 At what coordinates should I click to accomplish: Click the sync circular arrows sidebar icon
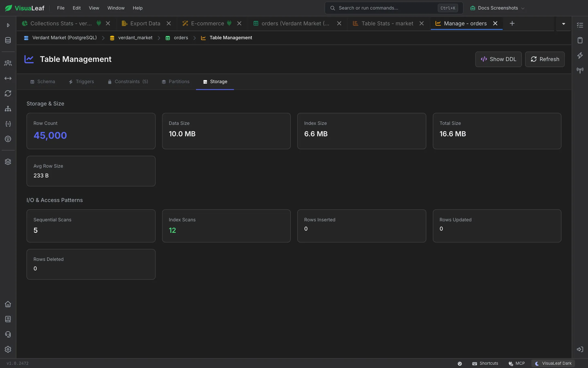pos(8,93)
